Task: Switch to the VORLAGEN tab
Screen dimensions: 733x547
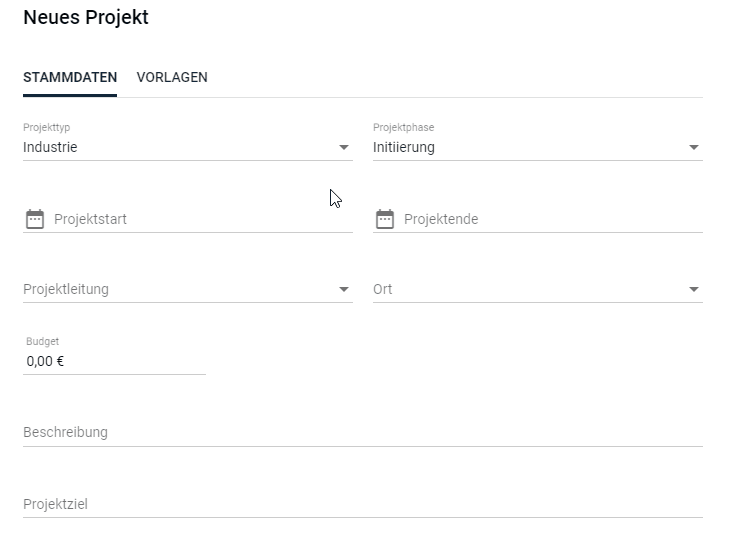Action: click(x=172, y=77)
